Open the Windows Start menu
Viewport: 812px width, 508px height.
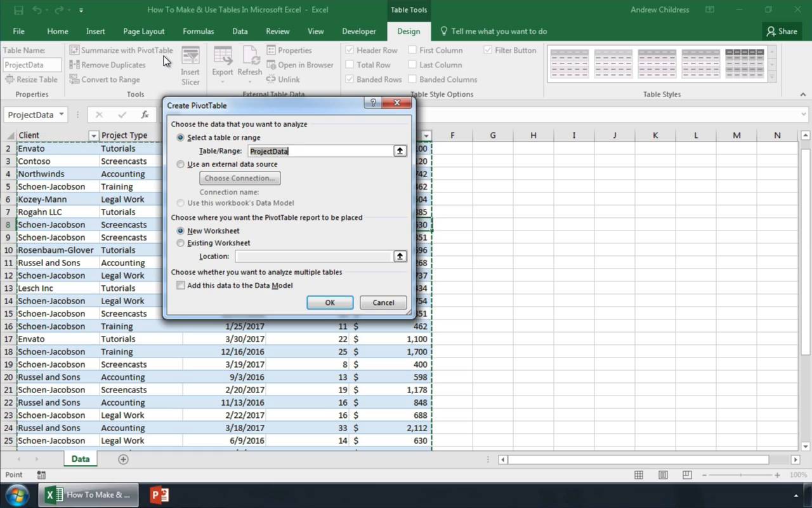(17, 495)
